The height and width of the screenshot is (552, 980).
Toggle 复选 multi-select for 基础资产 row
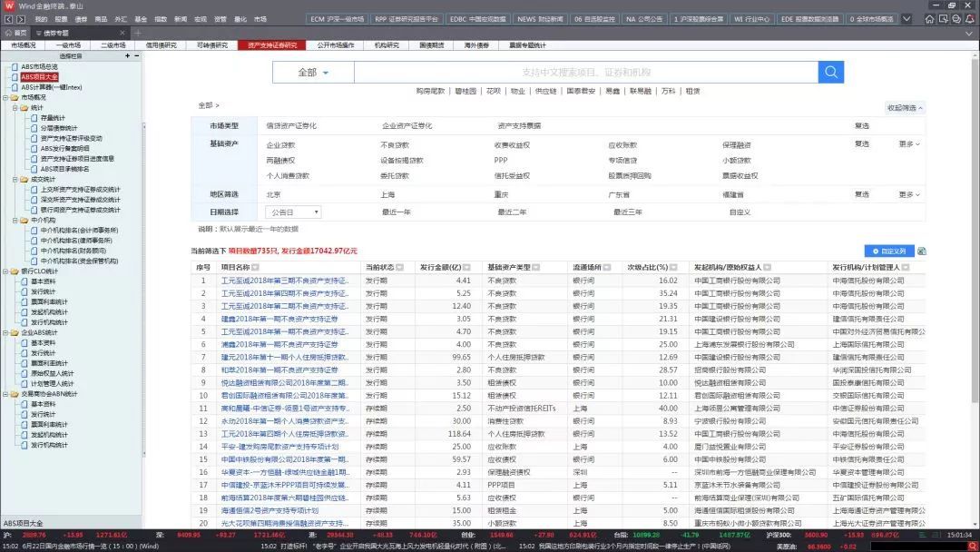coord(862,143)
